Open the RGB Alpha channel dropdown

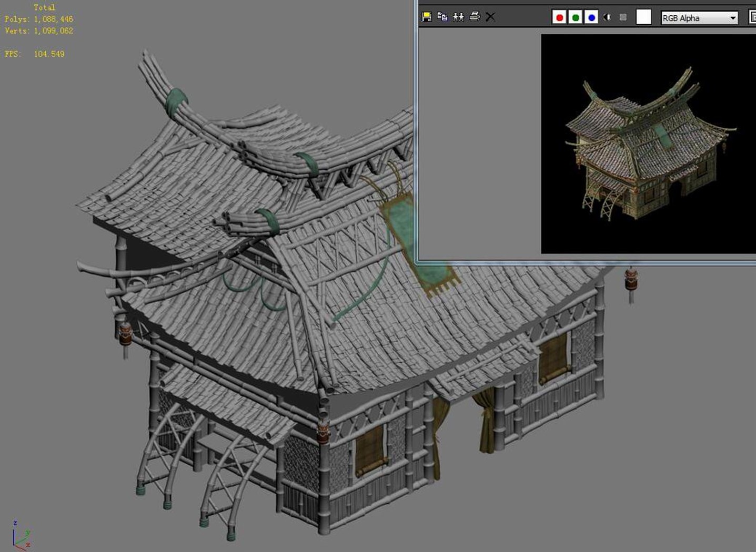click(x=699, y=18)
